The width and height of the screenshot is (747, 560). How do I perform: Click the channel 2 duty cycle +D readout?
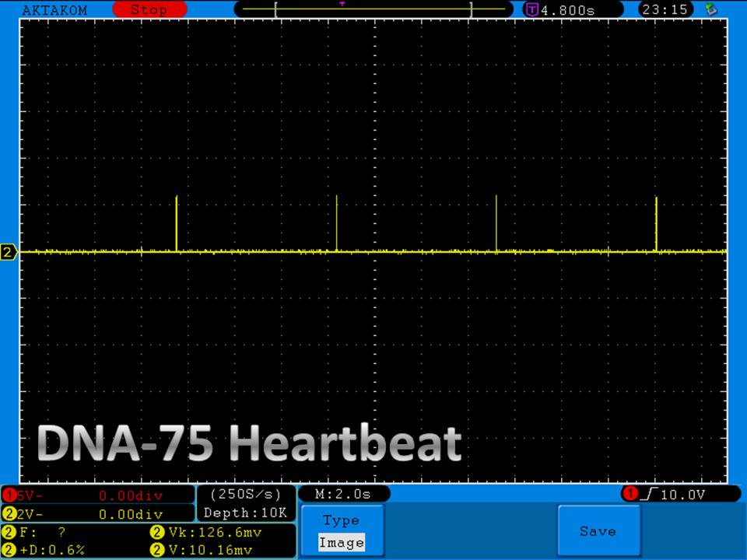point(45,550)
